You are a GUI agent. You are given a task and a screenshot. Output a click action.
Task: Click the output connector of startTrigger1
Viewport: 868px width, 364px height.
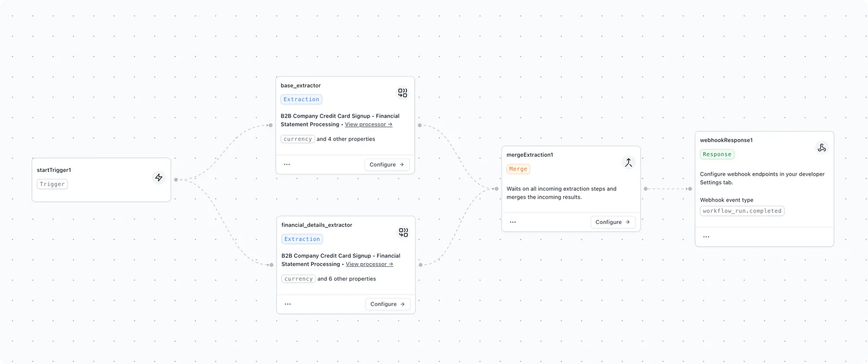[176, 180]
